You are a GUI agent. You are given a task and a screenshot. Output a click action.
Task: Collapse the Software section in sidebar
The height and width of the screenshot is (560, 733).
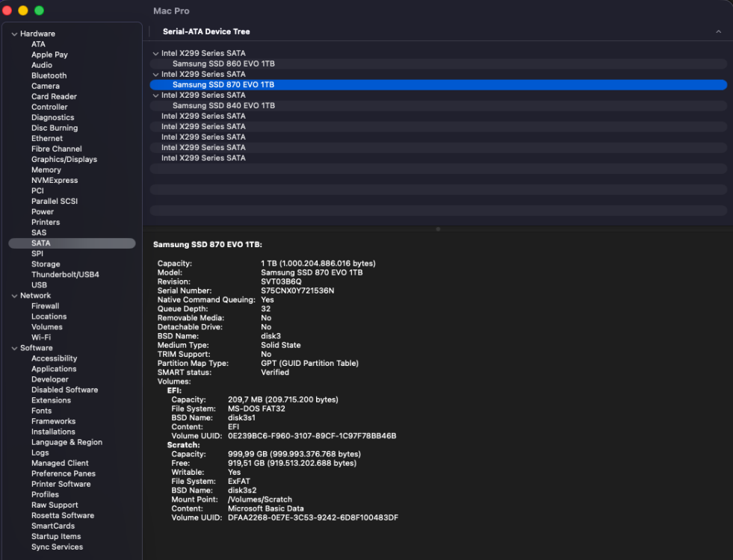coord(14,348)
